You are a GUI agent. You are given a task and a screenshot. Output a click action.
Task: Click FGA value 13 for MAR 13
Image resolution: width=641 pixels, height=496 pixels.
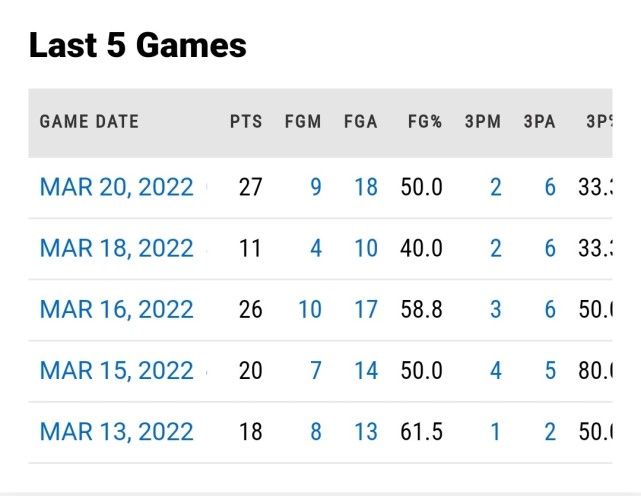tap(366, 432)
